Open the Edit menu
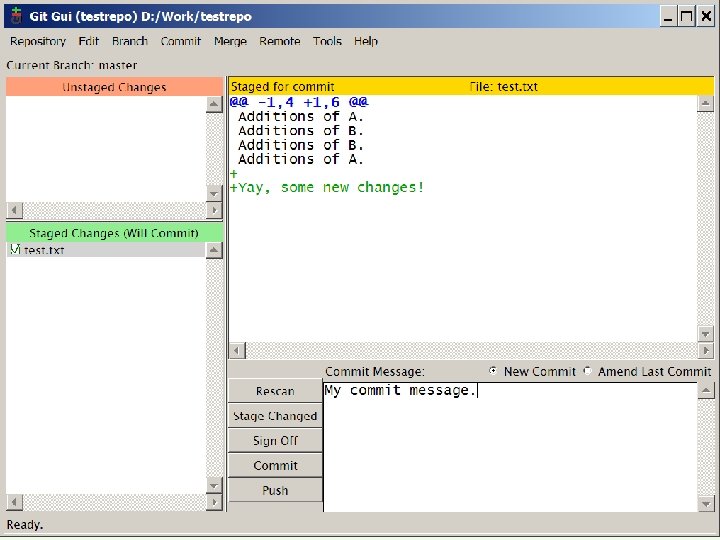The width and height of the screenshot is (720, 540). coord(89,41)
